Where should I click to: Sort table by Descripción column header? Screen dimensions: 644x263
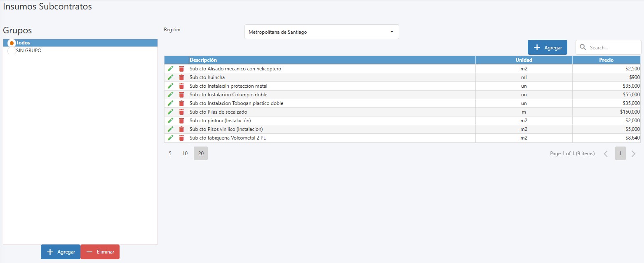[x=332, y=60]
